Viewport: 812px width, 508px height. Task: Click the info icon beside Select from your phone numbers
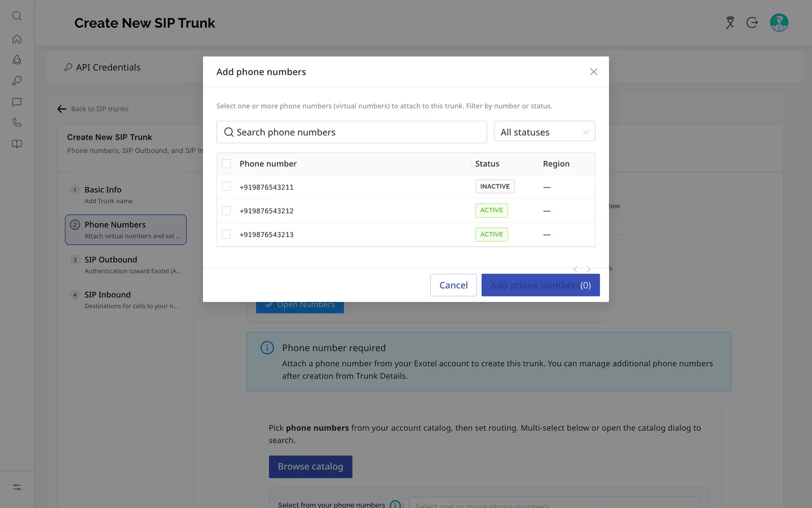[395, 505]
